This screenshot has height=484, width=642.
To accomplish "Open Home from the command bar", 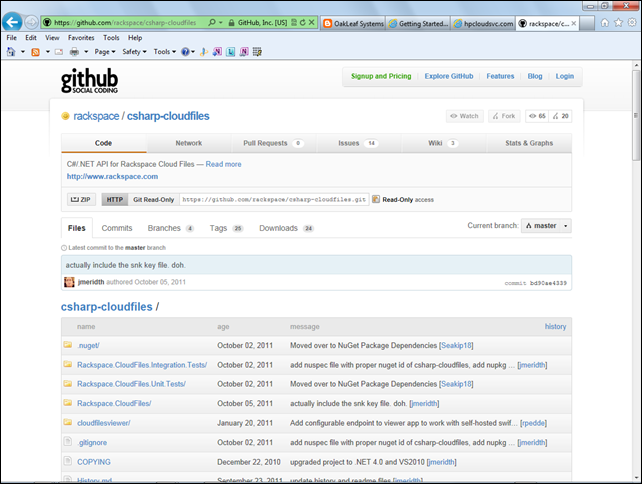I will pyautogui.click(x=11, y=52).
